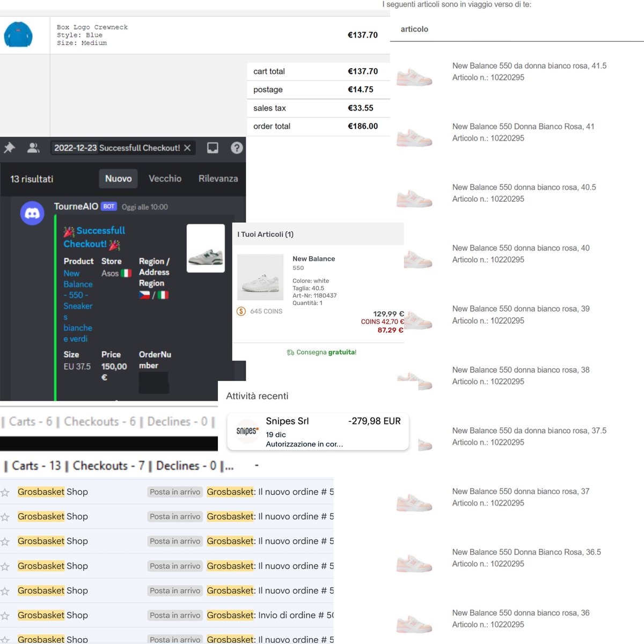Star the Invio di ordine email
Viewport: 644px width, 644px height.
(x=5, y=616)
